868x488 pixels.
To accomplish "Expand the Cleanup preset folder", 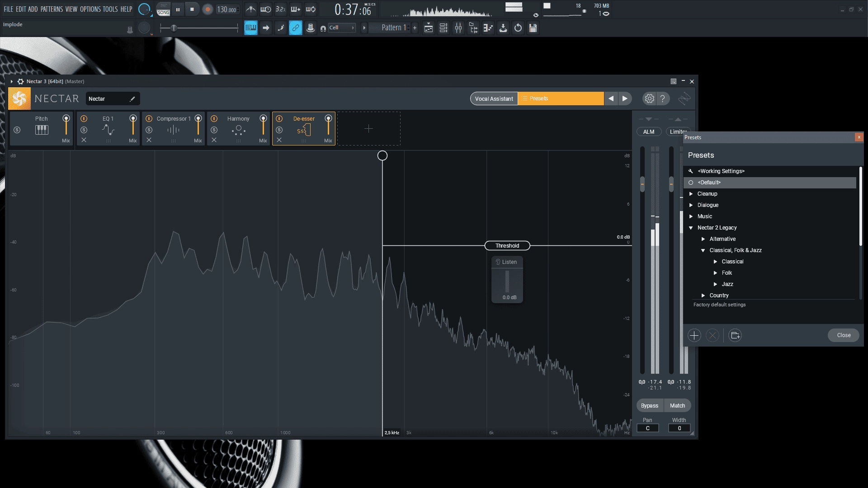I will click(x=691, y=194).
